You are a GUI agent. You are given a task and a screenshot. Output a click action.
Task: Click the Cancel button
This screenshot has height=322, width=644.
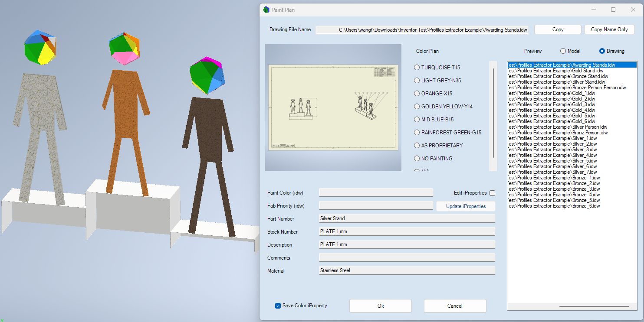click(454, 306)
